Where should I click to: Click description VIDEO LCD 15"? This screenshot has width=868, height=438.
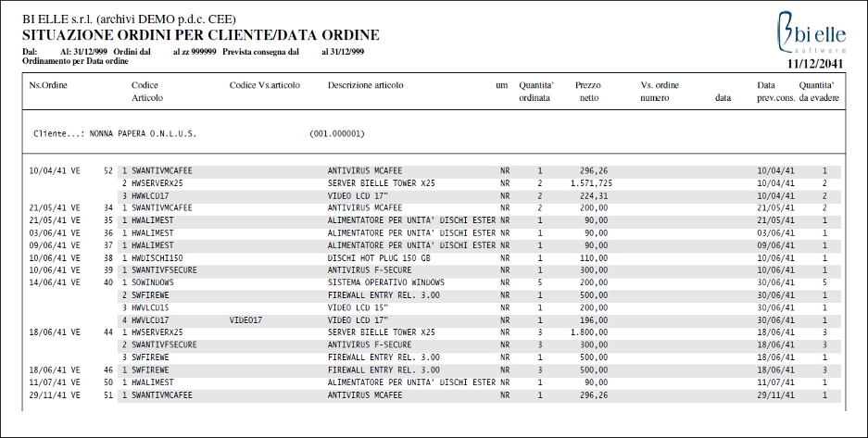[x=358, y=308]
